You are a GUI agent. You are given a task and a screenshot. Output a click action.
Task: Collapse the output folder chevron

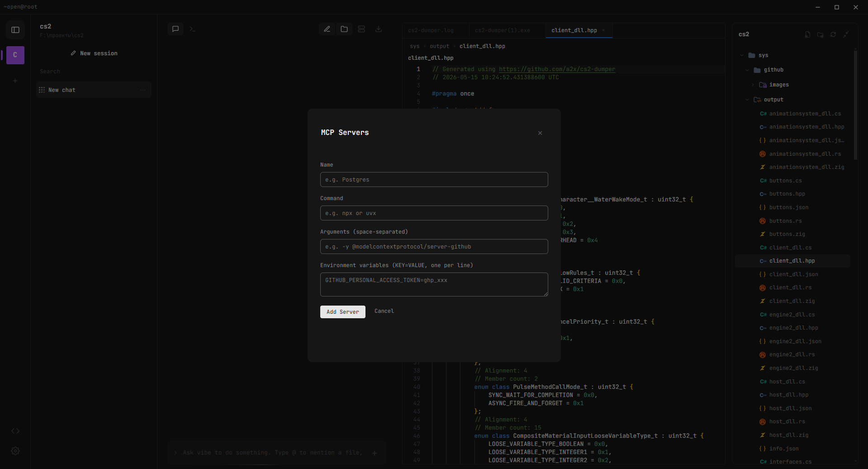pyautogui.click(x=747, y=100)
